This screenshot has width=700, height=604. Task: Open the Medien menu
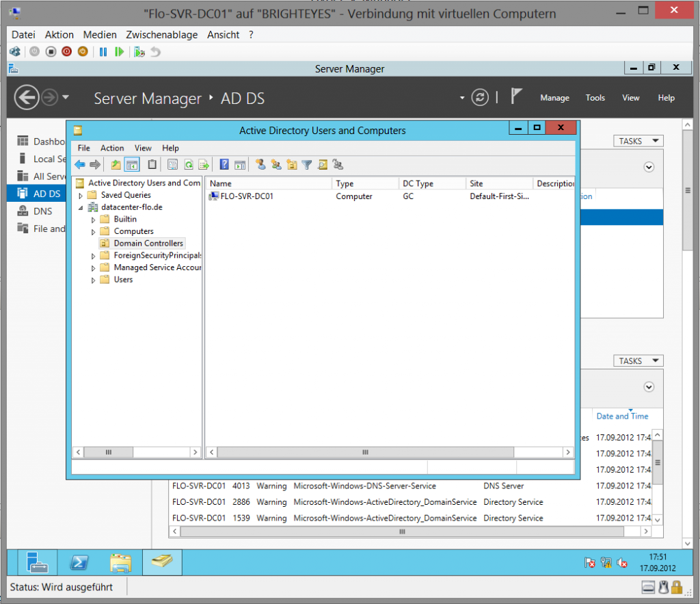[x=100, y=34]
